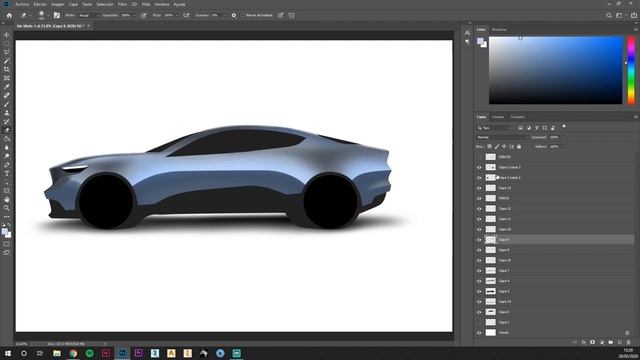
Task: Toggle Quick Mask mode icon in toolbox
Action: (7, 244)
